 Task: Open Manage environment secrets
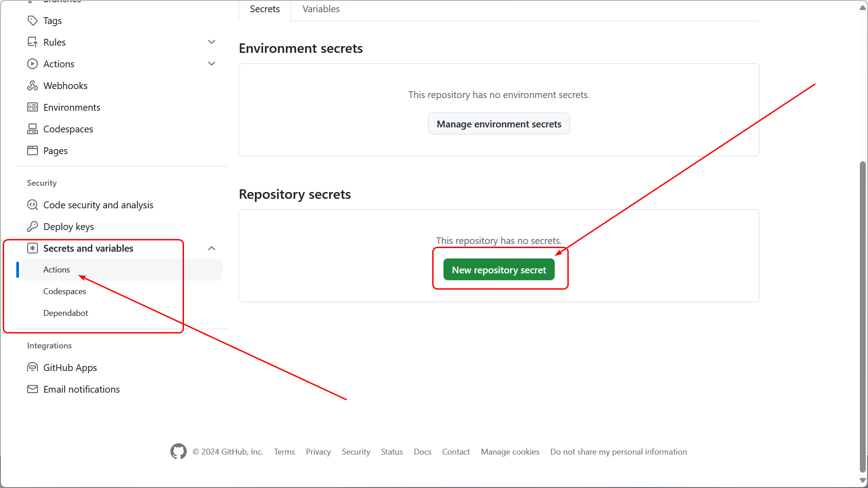499,124
